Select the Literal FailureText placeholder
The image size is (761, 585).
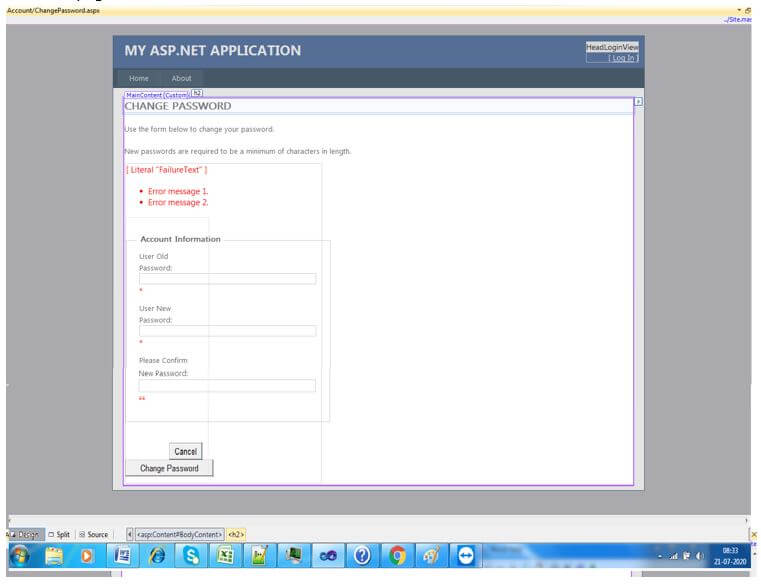pos(166,169)
